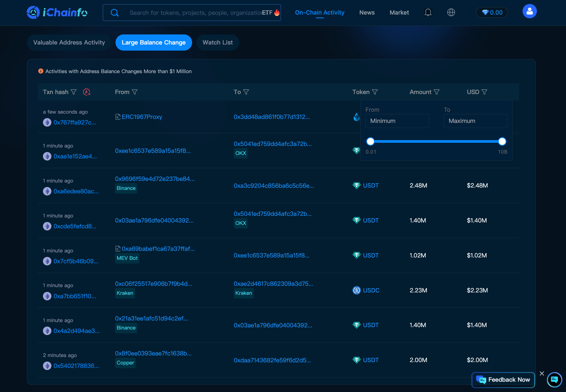Open the To column filter
566x392 pixels.
coord(246,92)
